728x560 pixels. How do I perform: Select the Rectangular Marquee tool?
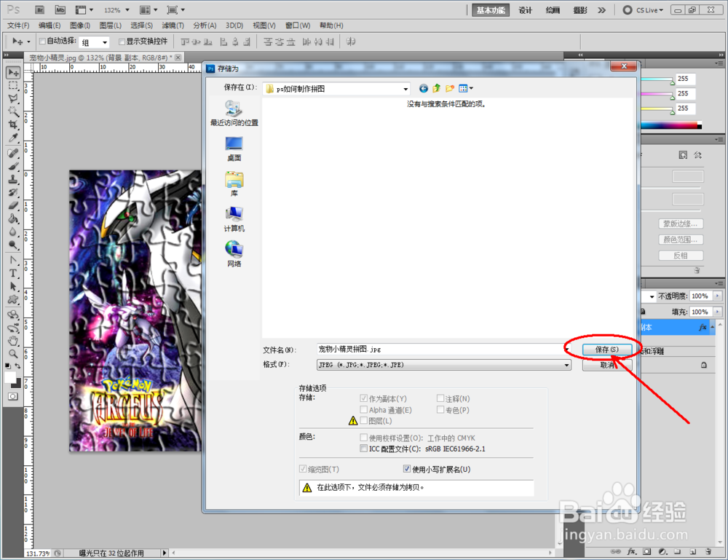click(x=13, y=85)
